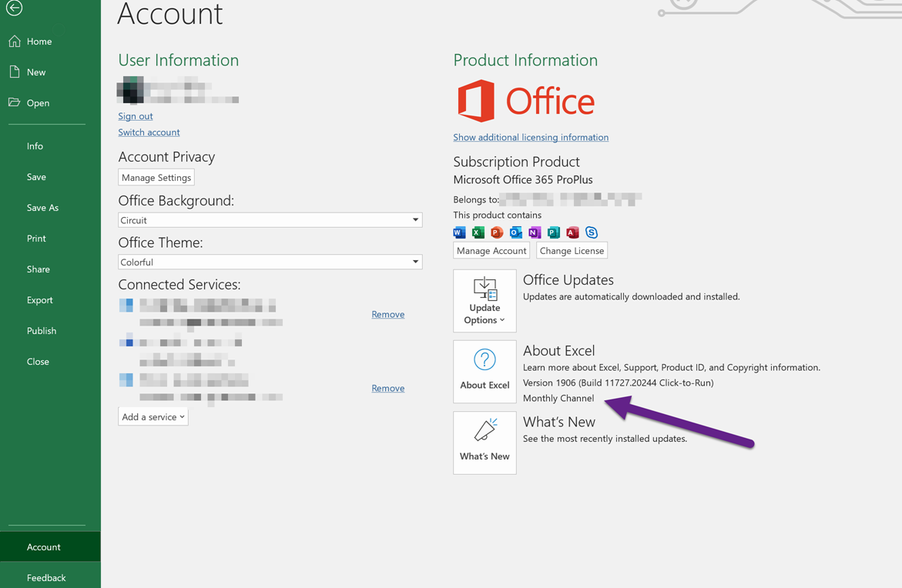902x588 pixels.
Task: Click the back arrow icon
Action: (x=14, y=8)
